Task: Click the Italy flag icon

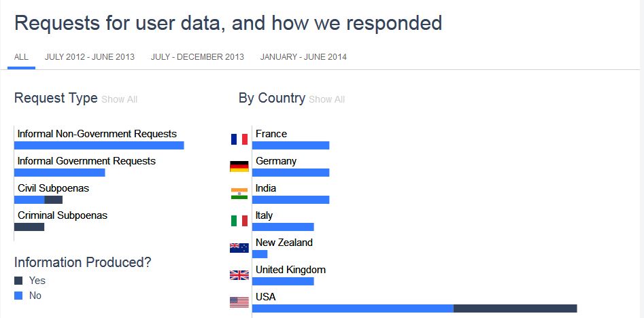Action: point(239,221)
